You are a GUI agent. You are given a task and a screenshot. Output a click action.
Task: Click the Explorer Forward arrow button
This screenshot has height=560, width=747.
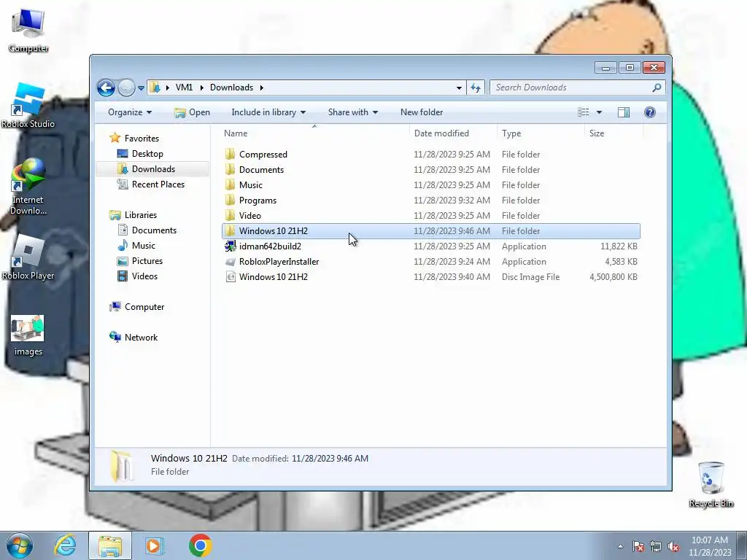[x=126, y=87]
